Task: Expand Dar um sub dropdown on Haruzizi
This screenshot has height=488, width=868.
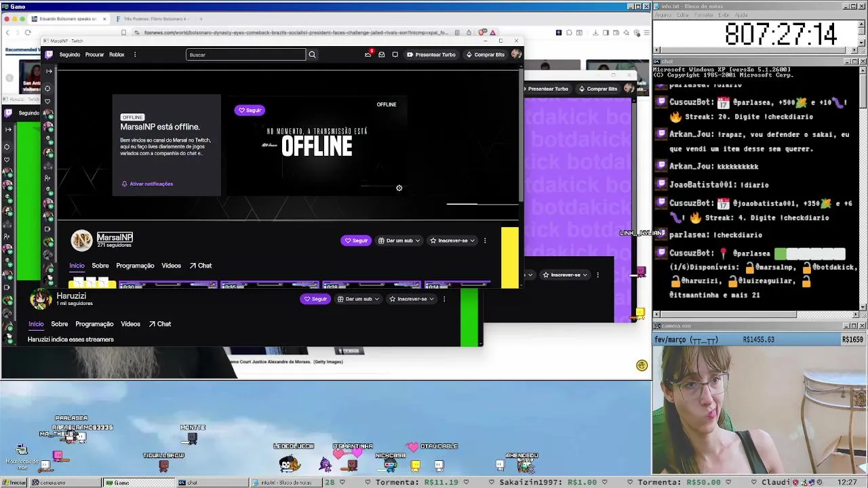Action: pos(358,299)
